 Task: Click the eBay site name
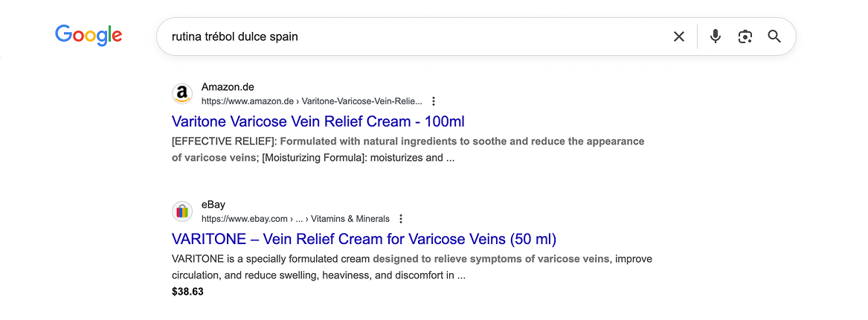(x=213, y=205)
